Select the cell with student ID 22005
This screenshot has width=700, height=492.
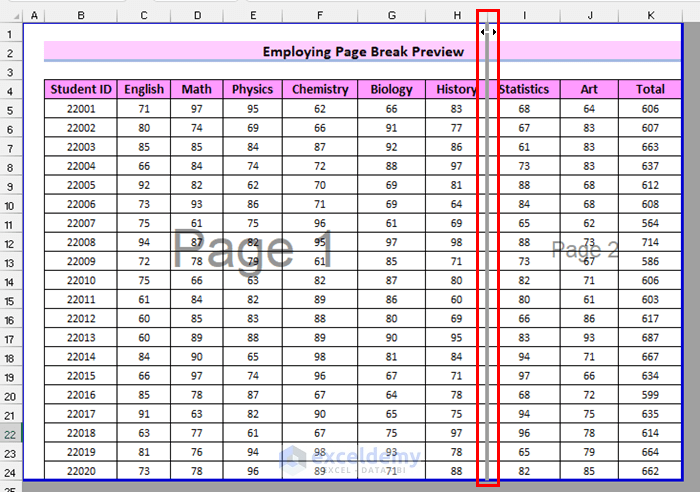click(81, 185)
